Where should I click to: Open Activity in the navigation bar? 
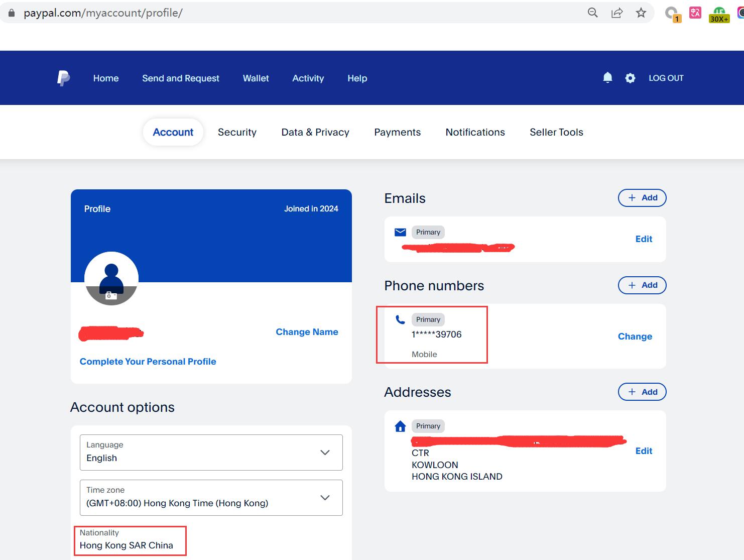coord(308,78)
